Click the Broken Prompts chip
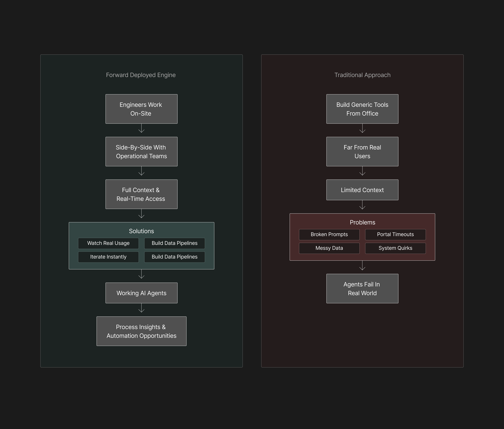The width and height of the screenshot is (504, 429). coord(329,235)
